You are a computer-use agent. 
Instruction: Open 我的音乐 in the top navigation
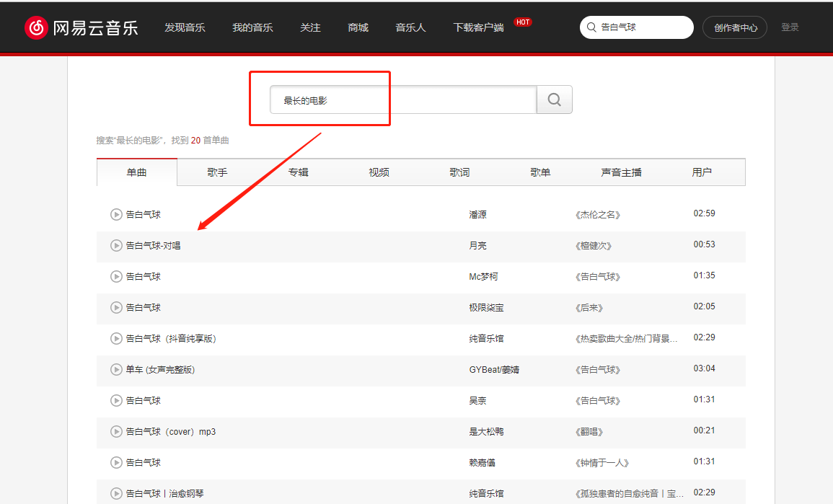[252, 27]
